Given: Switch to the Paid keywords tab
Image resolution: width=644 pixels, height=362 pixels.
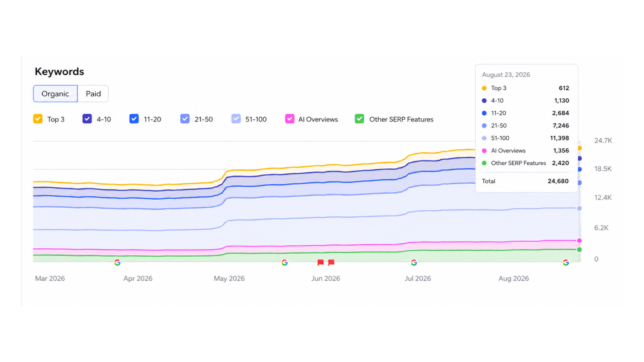Looking at the screenshot, I should (93, 94).
